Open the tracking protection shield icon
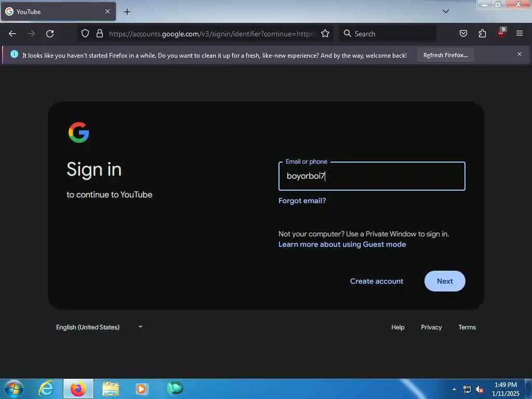 [x=85, y=33]
